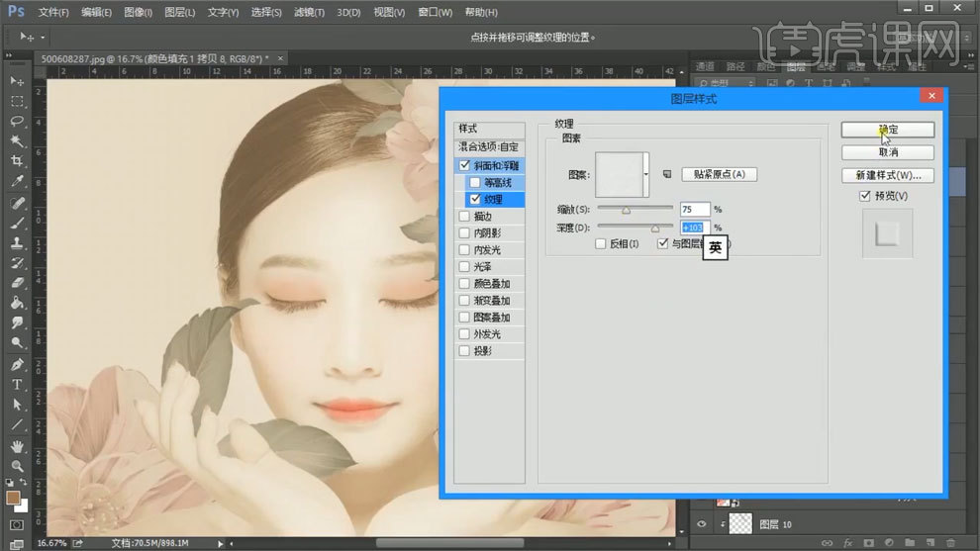Select the Lasso tool

coord(17,121)
